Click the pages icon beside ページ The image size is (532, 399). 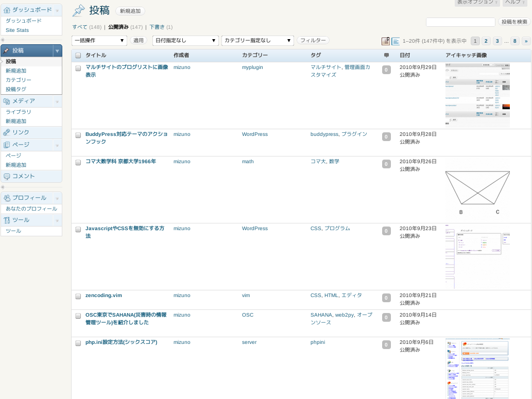coord(7,145)
